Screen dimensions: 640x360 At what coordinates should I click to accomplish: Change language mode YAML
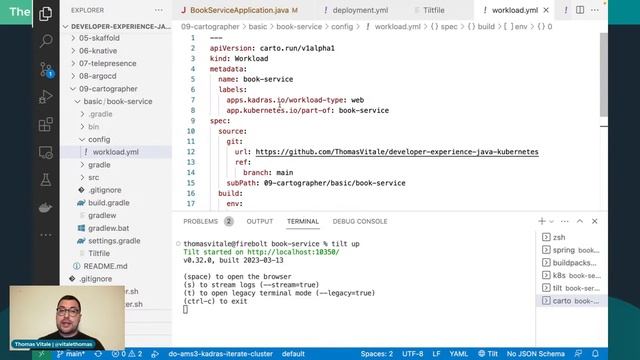(458, 354)
